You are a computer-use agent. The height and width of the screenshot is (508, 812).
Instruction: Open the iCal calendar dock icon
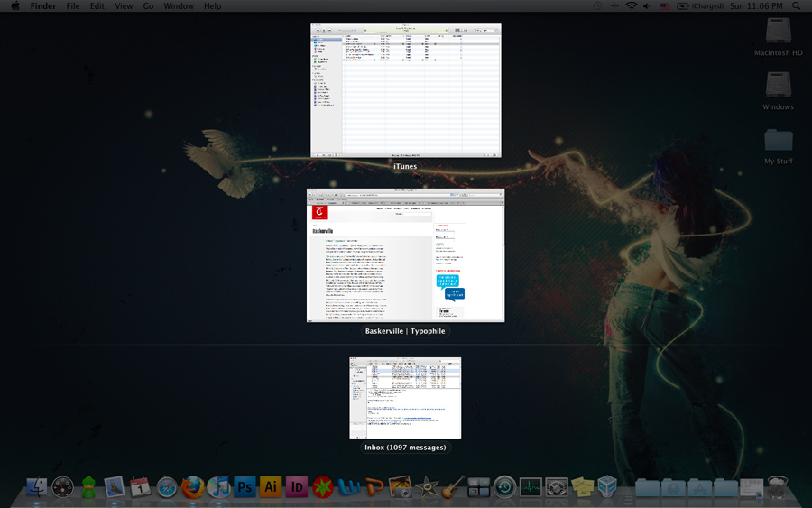(141, 487)
